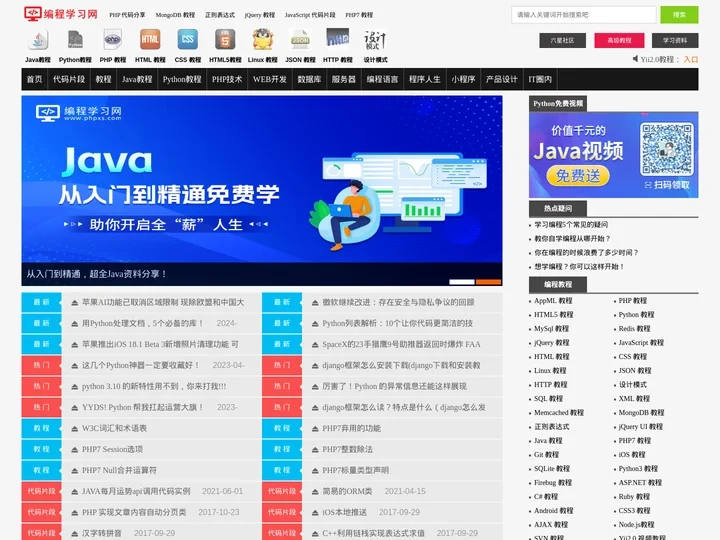The image size is (720, 540).
Task: Open the HTTP 教程 icon
Action: (338, 38)
